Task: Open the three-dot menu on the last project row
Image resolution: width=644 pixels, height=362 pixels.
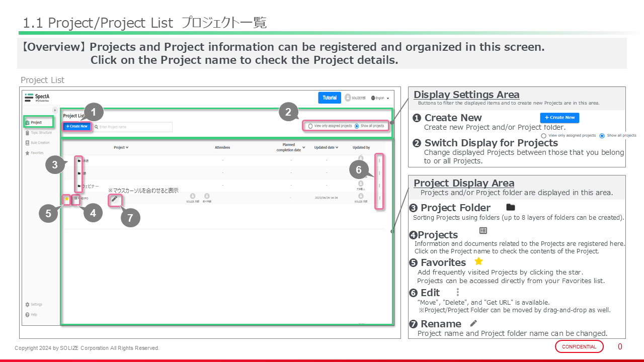Action: [x=379, y=199]
